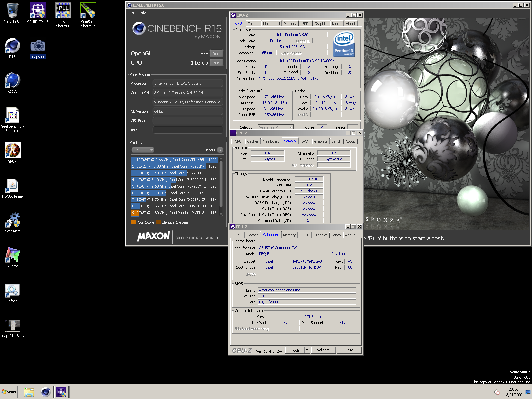Screen dimensions: 532x399
Task: Click the empty Info field in Cinebench
Action: (x=188, y=130)
